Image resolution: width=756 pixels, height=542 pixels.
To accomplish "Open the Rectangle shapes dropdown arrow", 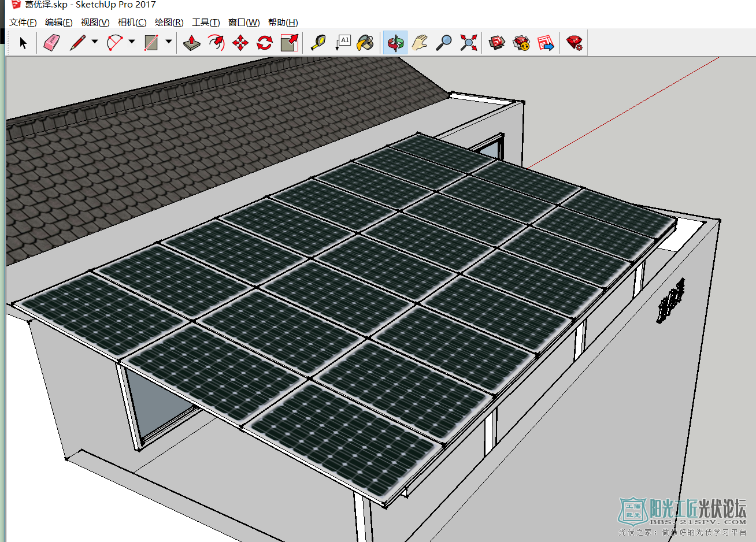I will click(169, 42).
